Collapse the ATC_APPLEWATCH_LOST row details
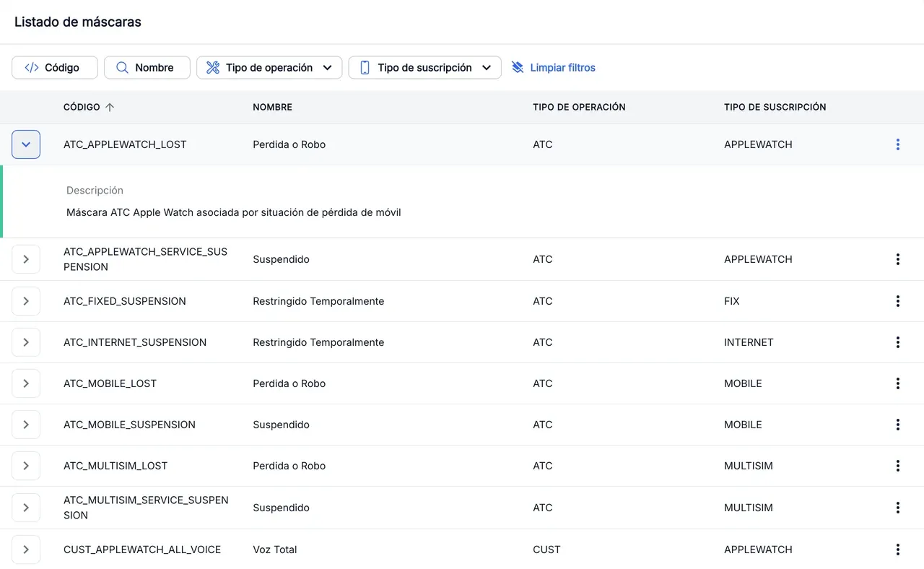The height and width of the screenshot is (569, 924). [26, 144]
